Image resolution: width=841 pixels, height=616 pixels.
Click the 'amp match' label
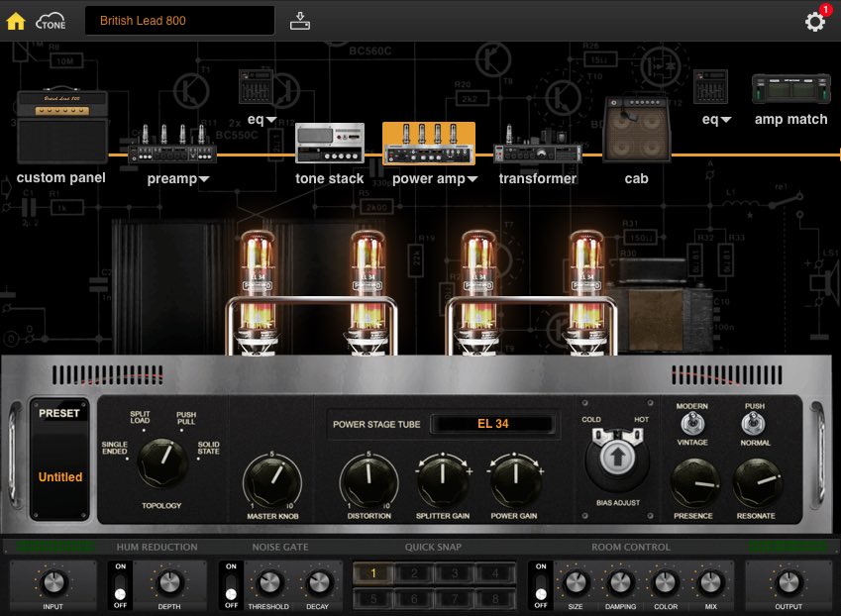click(x=791, y=119)
